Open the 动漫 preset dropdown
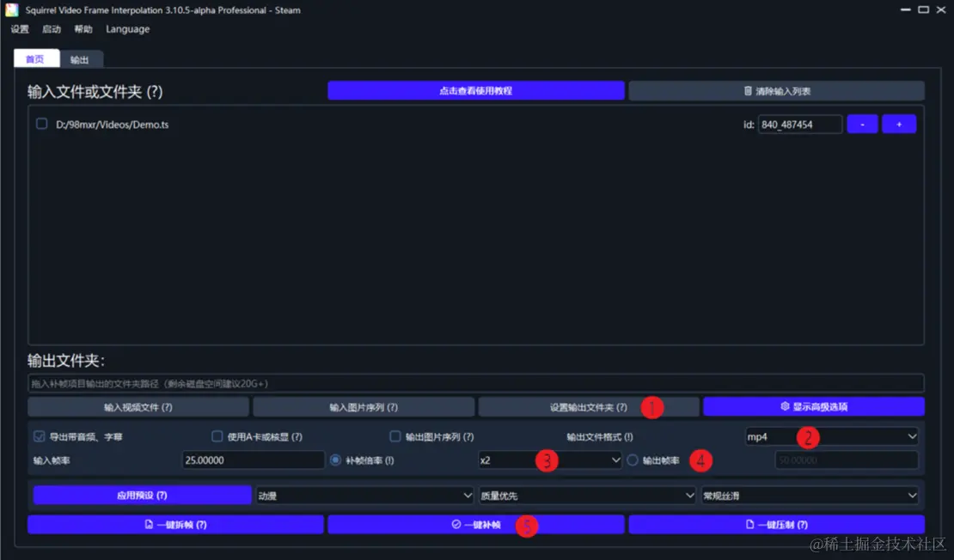Viewport: 954px width, 560px height. [x=364, y=496]
